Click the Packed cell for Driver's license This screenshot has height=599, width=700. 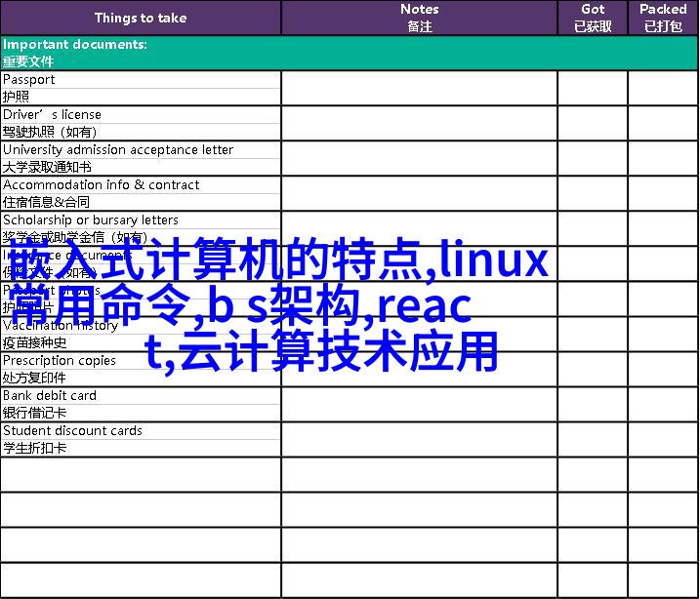point(663,124)
